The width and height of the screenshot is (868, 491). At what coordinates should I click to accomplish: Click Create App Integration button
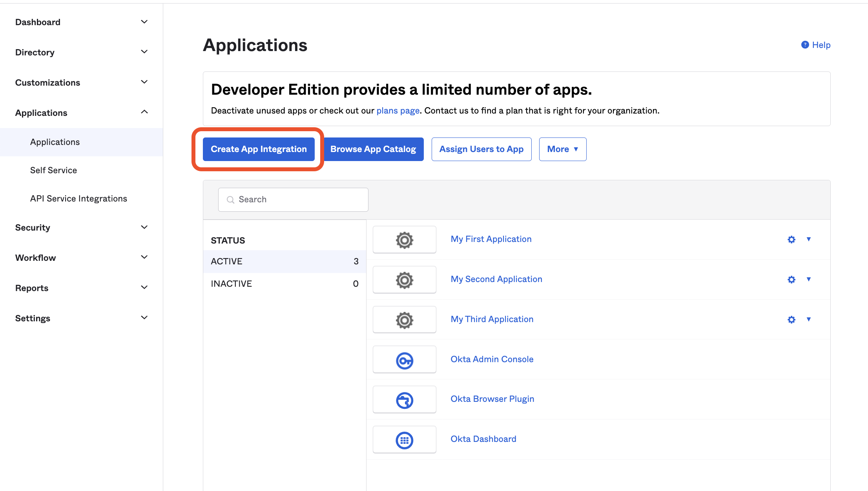click(x=259, y=148)
